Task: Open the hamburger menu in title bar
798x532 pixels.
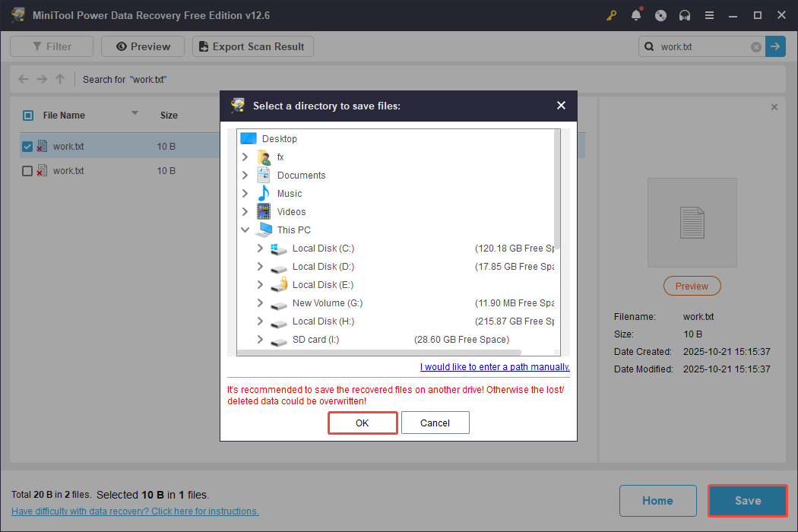Action: coord(709,15)
